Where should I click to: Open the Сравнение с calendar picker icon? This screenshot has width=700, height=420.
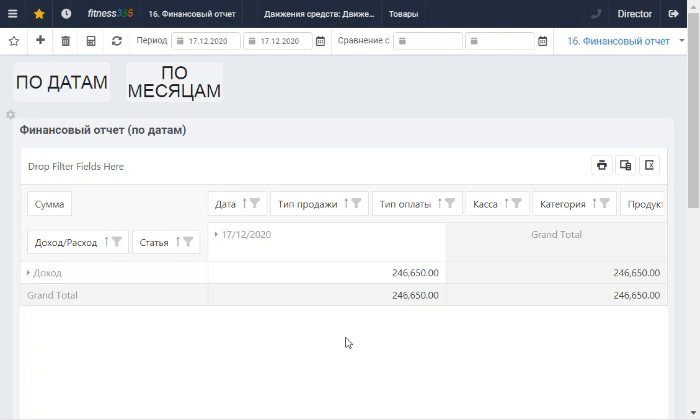[542, 41]
